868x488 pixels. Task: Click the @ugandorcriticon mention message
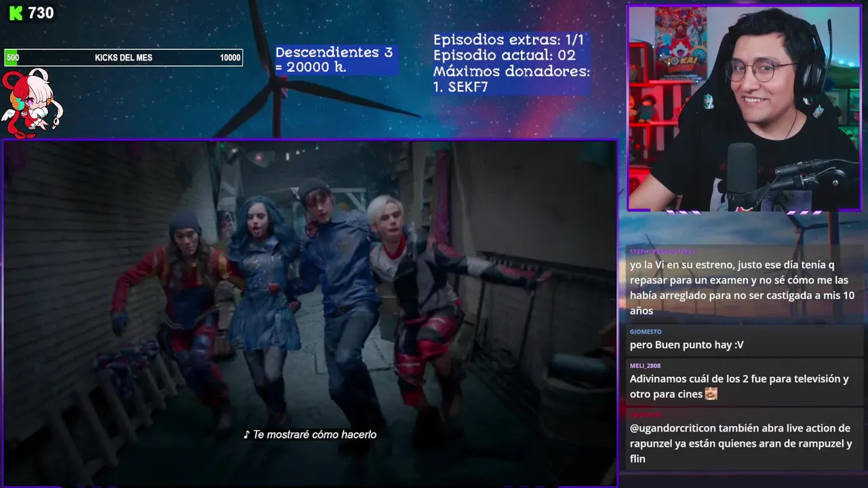coord(741,443)
